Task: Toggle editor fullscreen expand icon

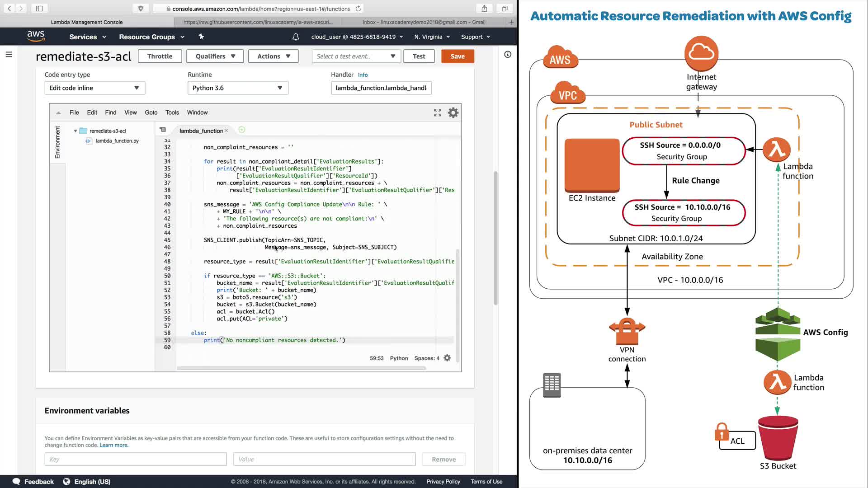Action: point(437,113)
